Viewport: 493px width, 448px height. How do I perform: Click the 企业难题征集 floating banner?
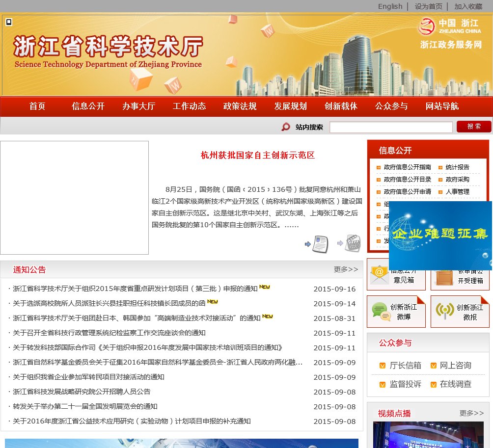tap(440, 236)
